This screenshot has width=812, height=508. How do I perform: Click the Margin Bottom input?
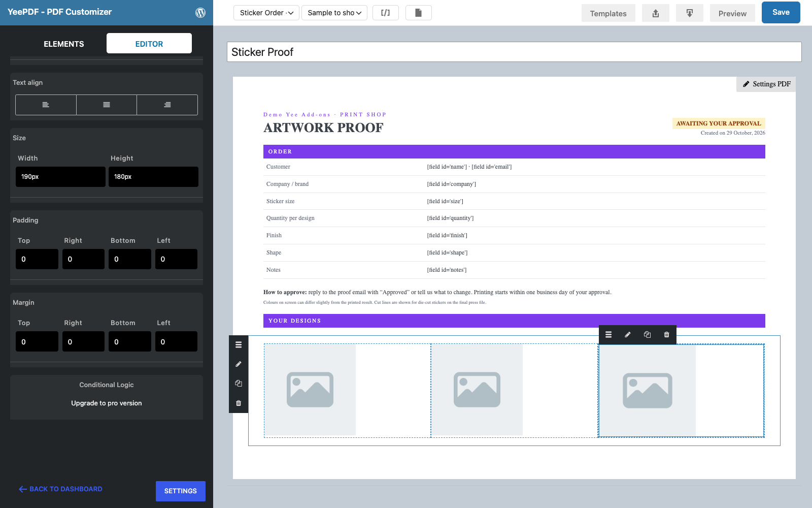pos(130,342)
